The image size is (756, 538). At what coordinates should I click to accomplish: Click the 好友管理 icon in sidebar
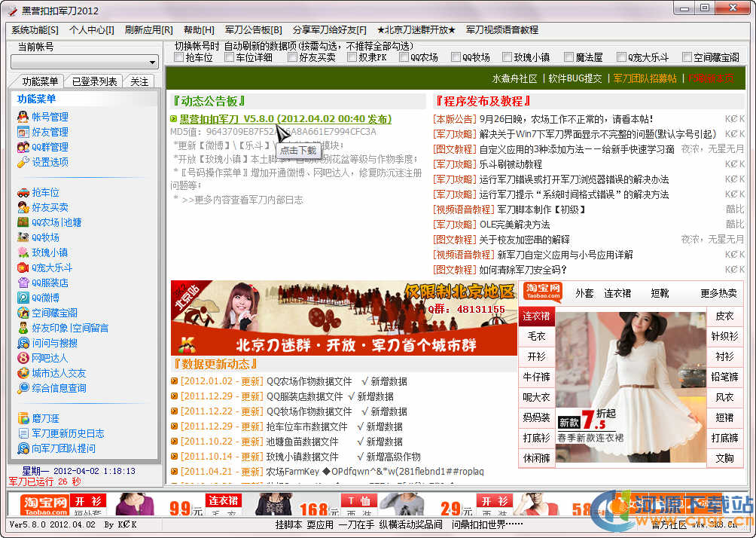pos(23,132)
